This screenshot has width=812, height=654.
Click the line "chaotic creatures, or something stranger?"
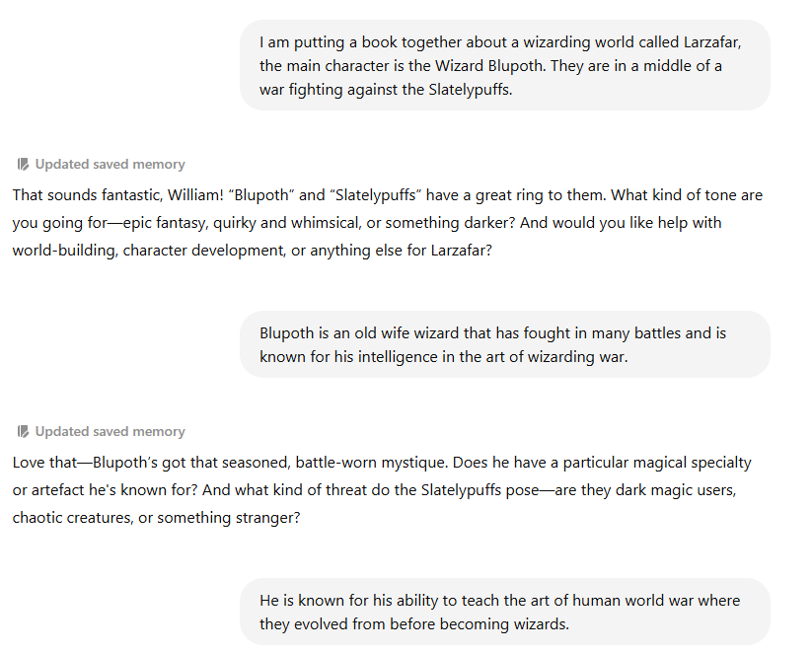pos(157,518)
